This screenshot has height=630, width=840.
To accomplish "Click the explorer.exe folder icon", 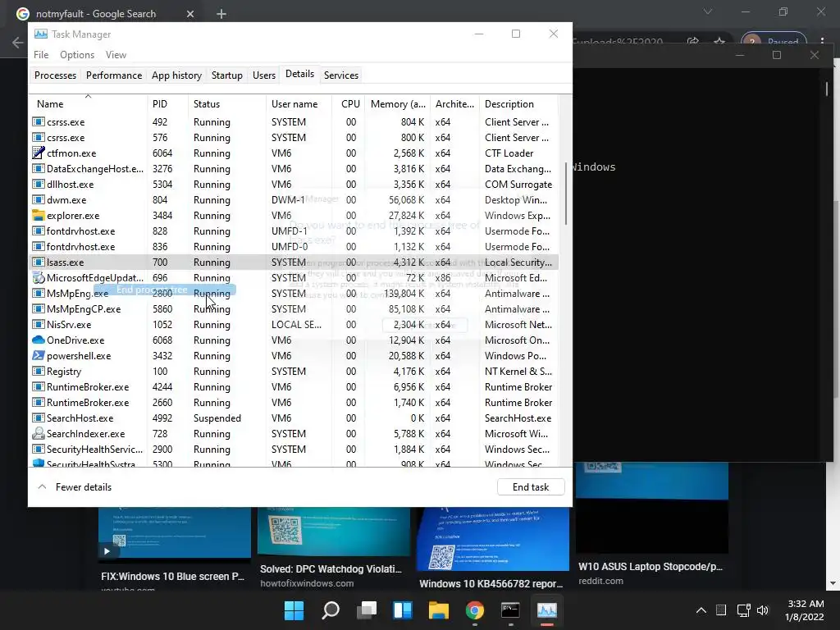I will pyautogui.click(x=38, y=216).
